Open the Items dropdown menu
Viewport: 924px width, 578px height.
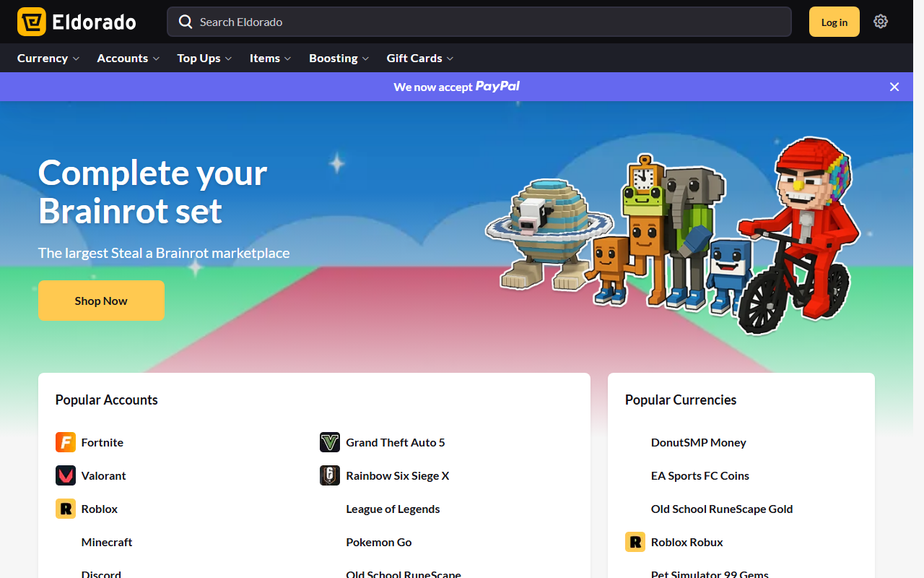271,59
